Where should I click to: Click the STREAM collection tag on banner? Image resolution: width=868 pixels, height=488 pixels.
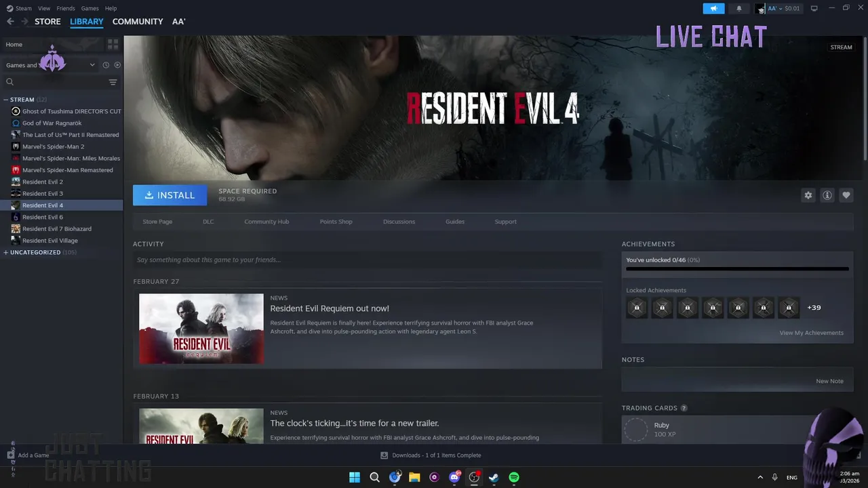click(x=841, y=47)
